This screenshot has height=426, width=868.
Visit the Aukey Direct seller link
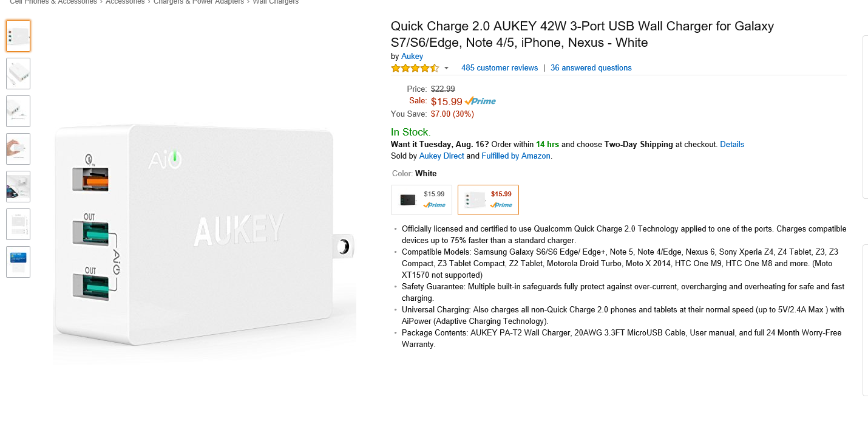pos(441,156)
